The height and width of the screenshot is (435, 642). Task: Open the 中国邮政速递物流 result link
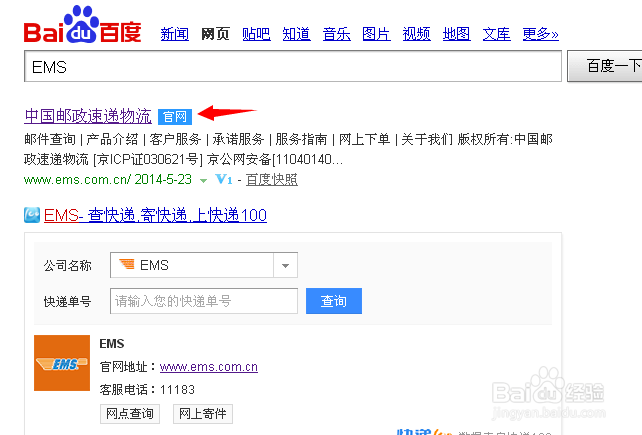tap(88, 116)
